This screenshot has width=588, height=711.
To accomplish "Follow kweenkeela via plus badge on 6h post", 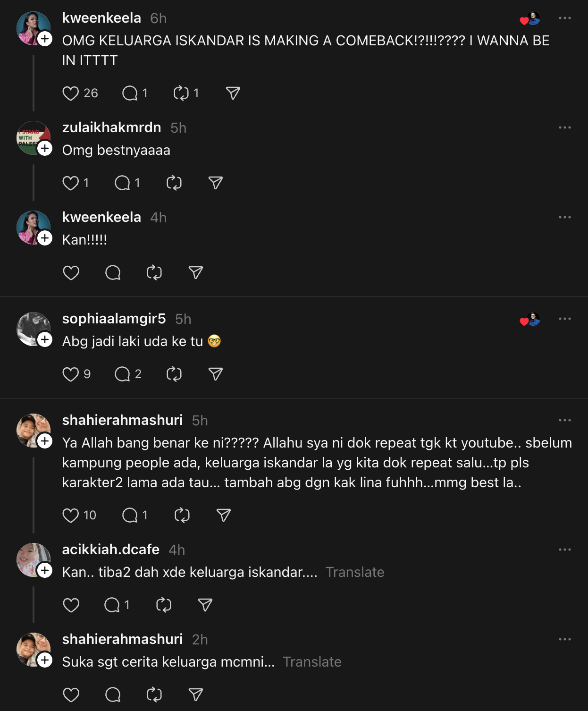I will tap(45, 39).
